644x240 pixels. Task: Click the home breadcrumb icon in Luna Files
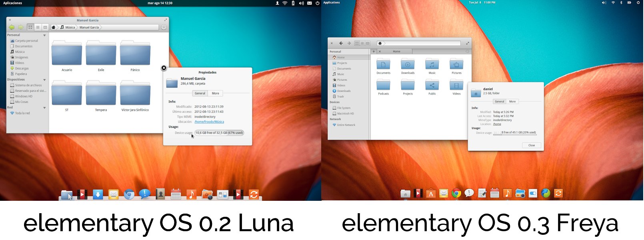[x=54, y=27]
